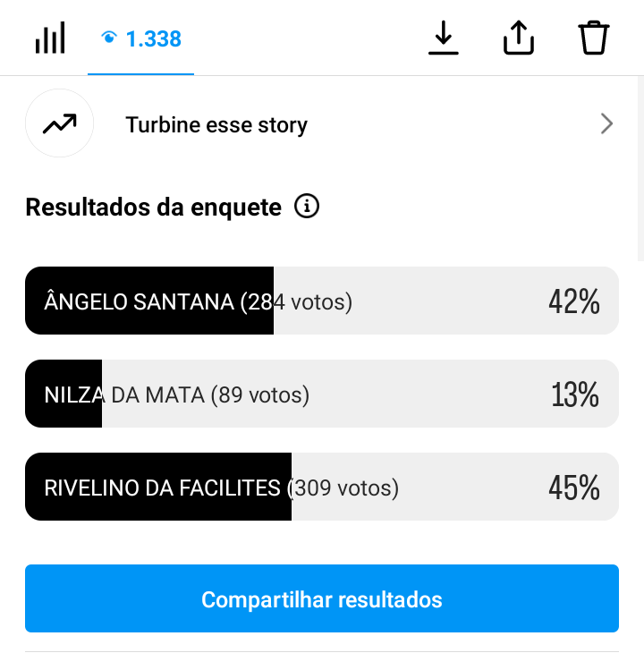Select the RIVELINO DA FACILITES poll result
Image resolution: width=644 pixels, height=670 pixels.
click(x=163, y=488)
